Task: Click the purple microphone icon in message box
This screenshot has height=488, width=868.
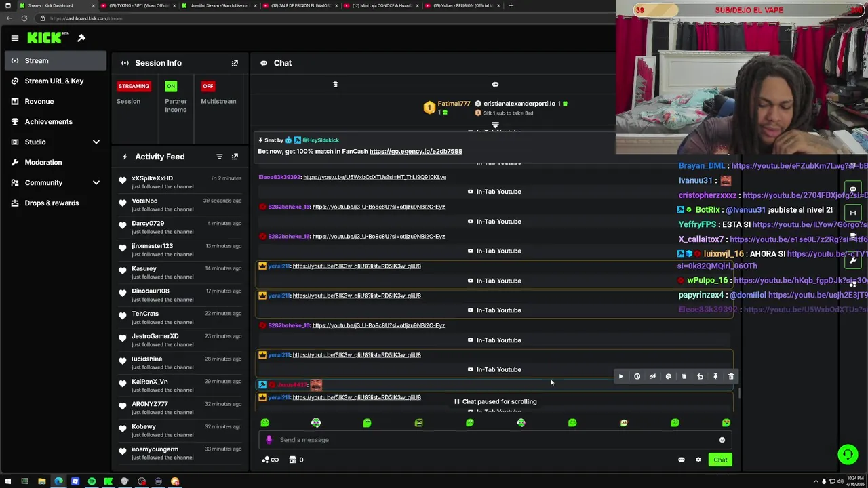Action: [x=269, y=440]
